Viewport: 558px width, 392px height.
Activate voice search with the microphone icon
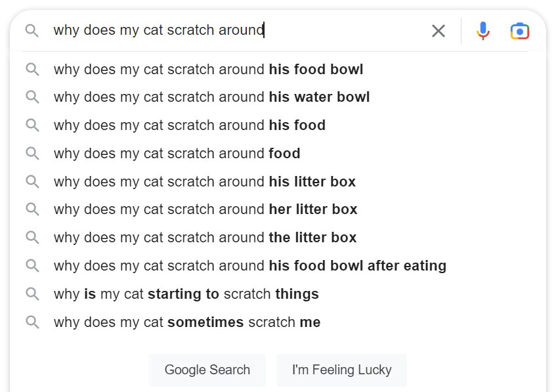[x=483, y=30]
